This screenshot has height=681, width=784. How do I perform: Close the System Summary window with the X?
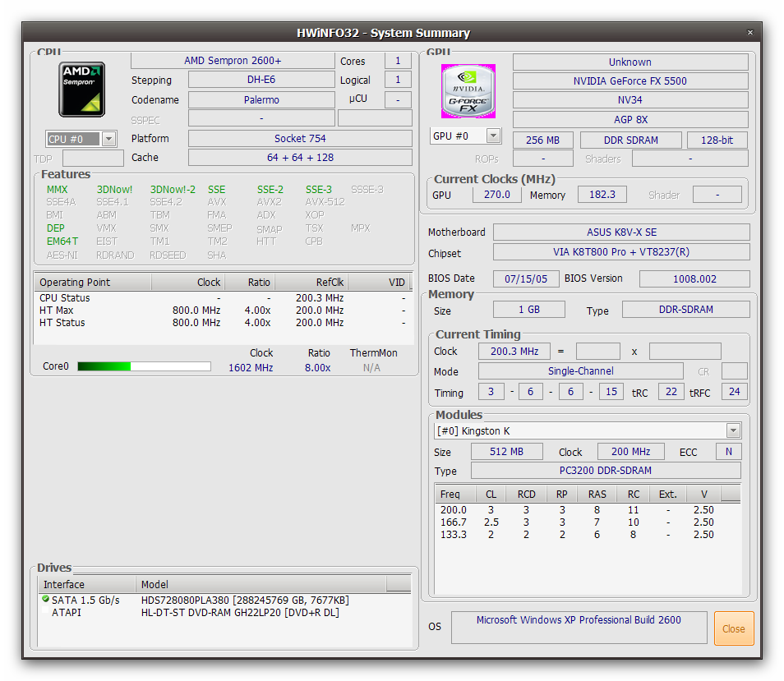click(750, 33)
